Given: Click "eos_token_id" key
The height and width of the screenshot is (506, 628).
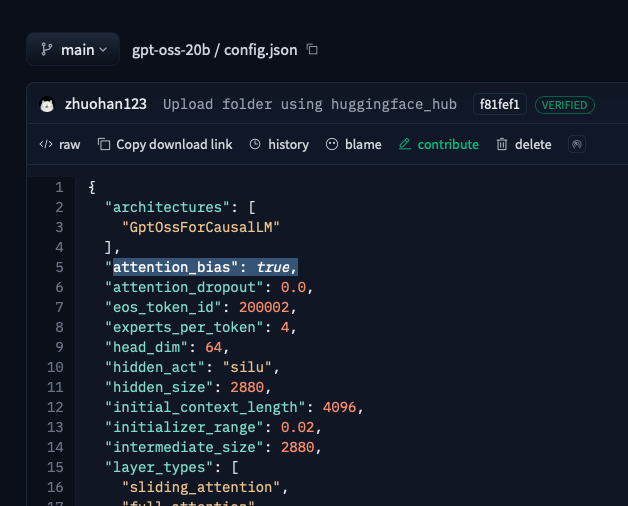Looking at the screenshot, I should [163, 307].
